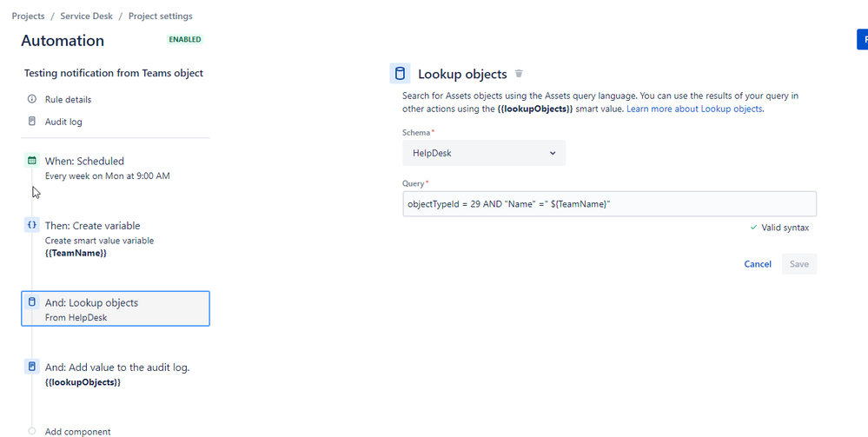Click the cylinder icon on Lookup objects step
This screenshot has height=437, width=868.
[x=32, y=301]
